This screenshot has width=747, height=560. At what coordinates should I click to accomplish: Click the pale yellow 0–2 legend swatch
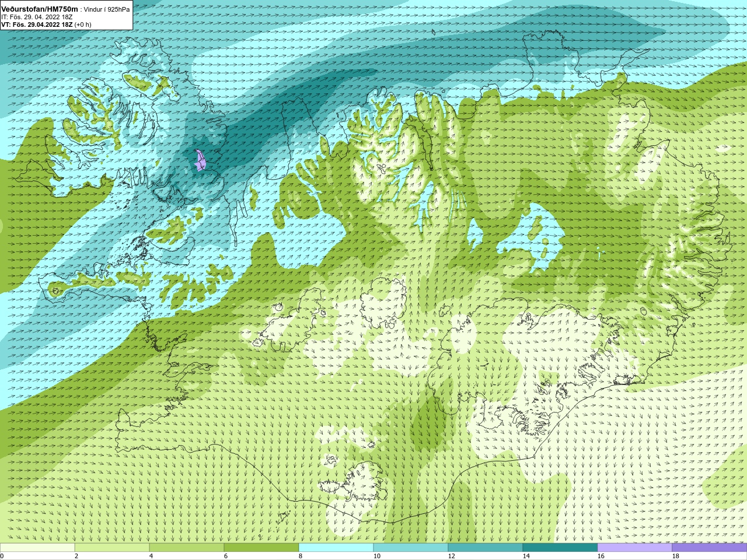[37, 548]
